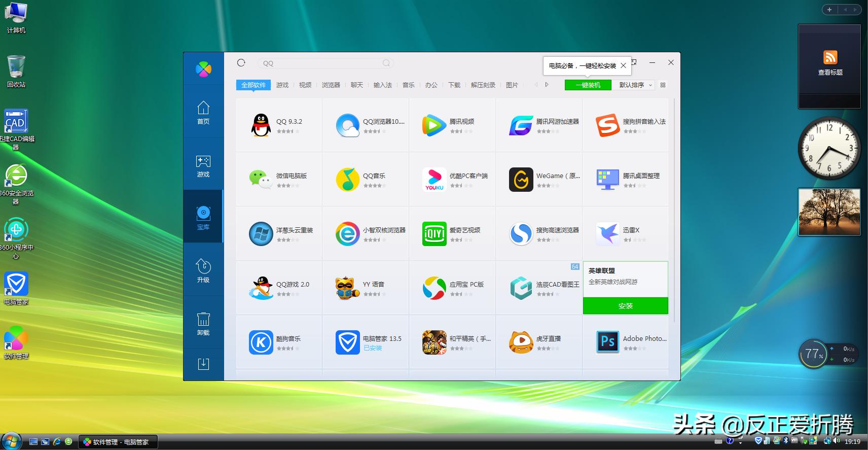Select 应用宝 PC版 icon
The image size is (868, 450).
(434, 288)
